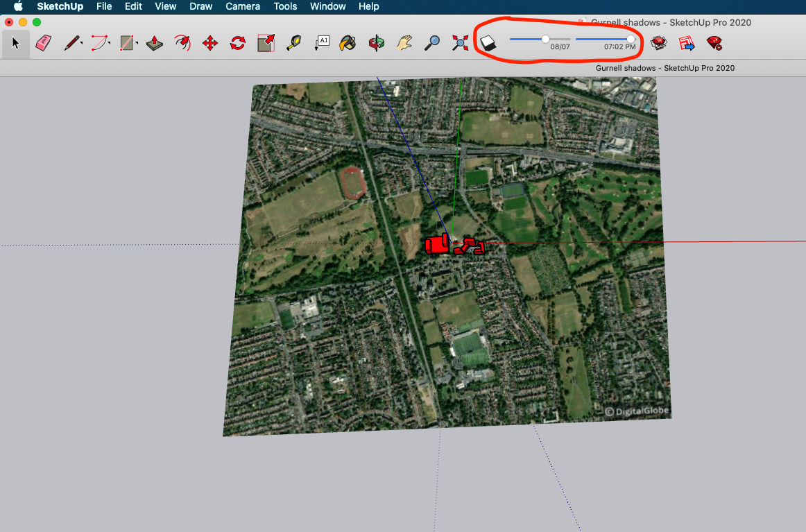Click the shadow date slider handle
This screenshot has width=806, height=532.
point(545,39)
